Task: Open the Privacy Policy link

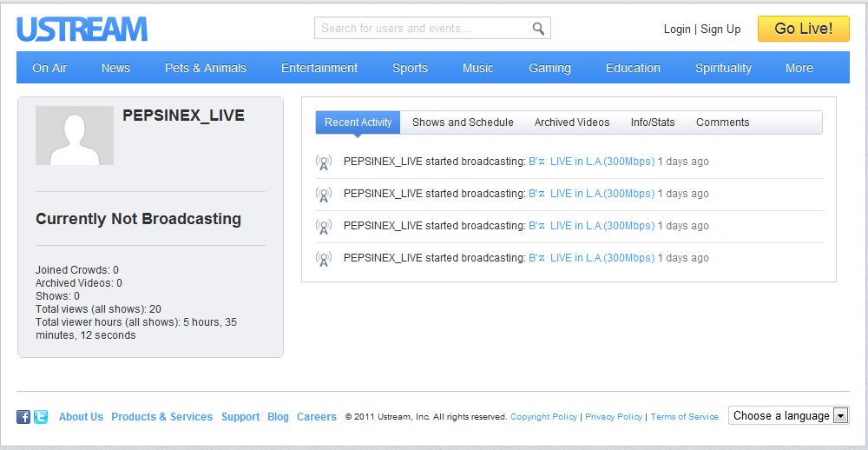Action: click(x=614, y=417)
